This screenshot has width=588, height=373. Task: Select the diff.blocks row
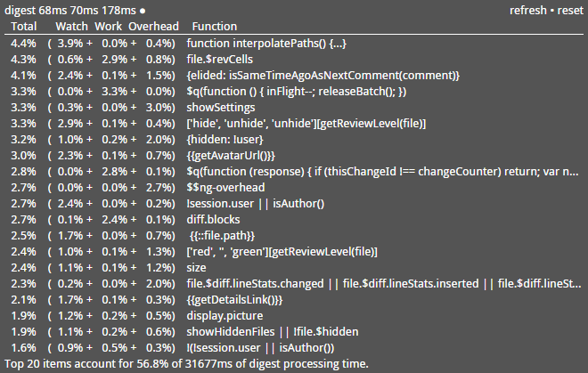click(x=294, y=220)
